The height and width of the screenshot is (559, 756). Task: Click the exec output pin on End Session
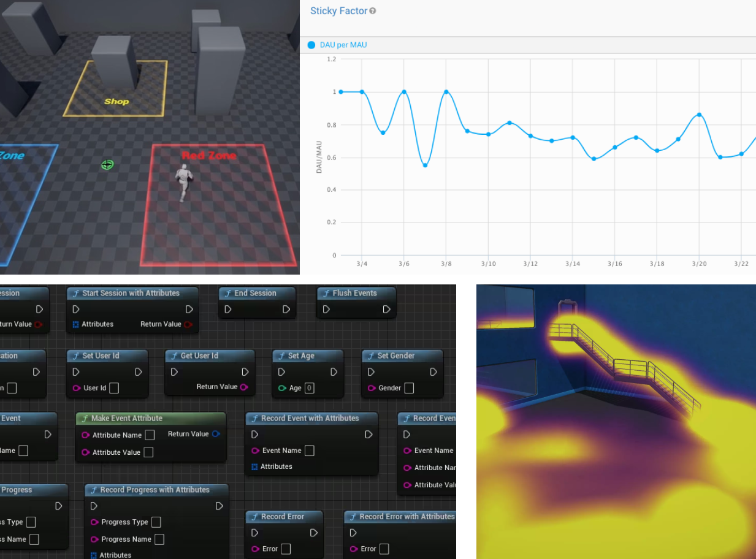point(286,310)
